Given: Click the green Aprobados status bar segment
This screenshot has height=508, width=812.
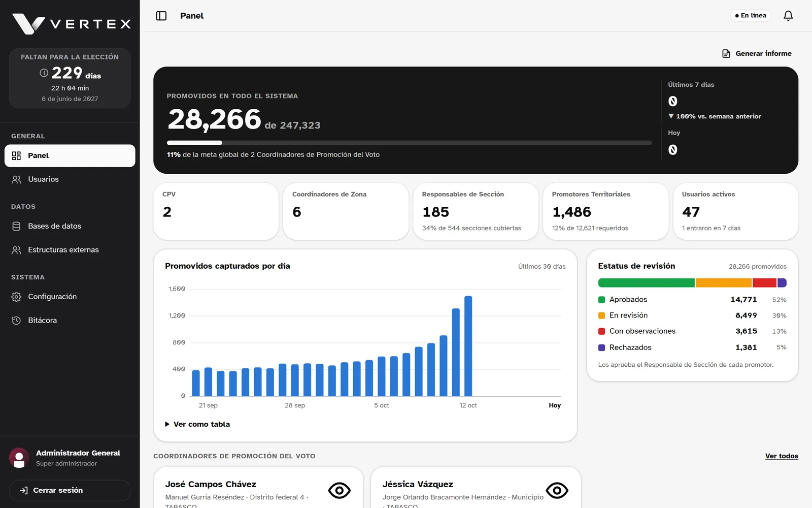Looking at the screenshot, I should (646, 283).
